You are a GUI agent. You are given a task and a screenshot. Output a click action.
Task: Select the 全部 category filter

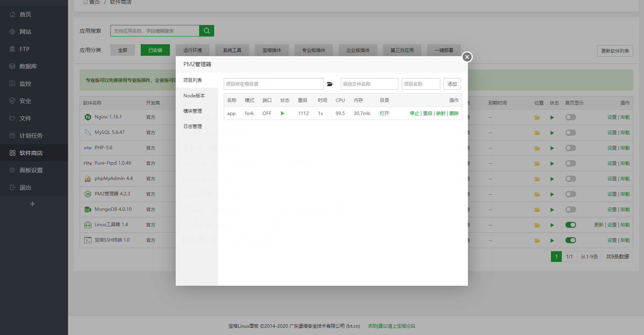(x=123, y=50)
